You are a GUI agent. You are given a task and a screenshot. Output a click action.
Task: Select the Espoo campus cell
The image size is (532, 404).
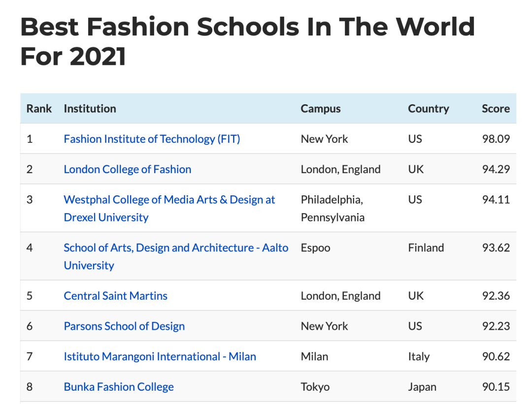tap(315, 248)
